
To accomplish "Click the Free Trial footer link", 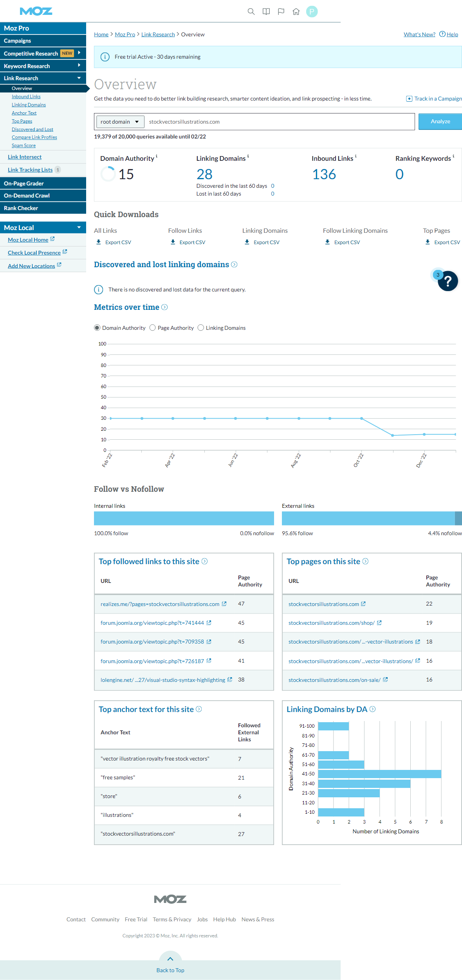I will tap(136, 919).
